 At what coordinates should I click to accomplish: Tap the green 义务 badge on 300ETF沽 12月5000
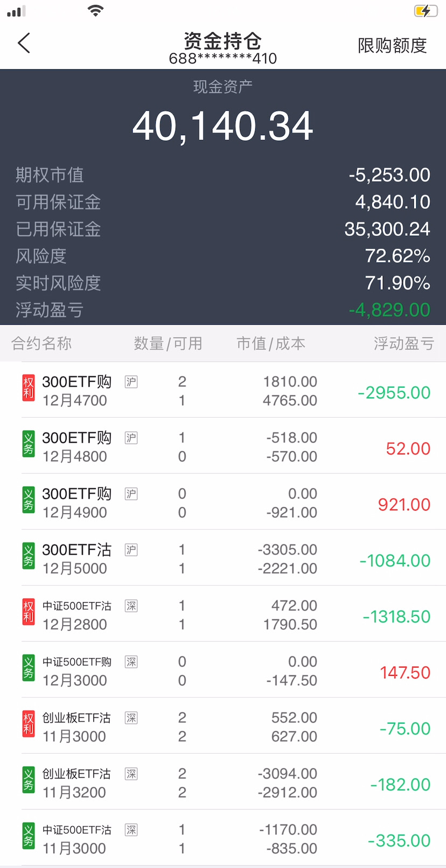click(x=28, y=556)
